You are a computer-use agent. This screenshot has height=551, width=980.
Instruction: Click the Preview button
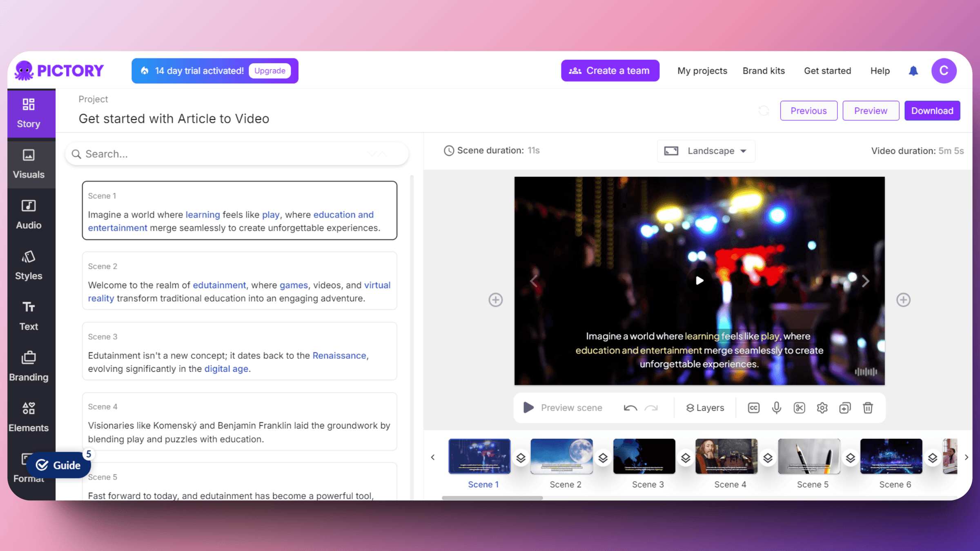click(871, 111)
